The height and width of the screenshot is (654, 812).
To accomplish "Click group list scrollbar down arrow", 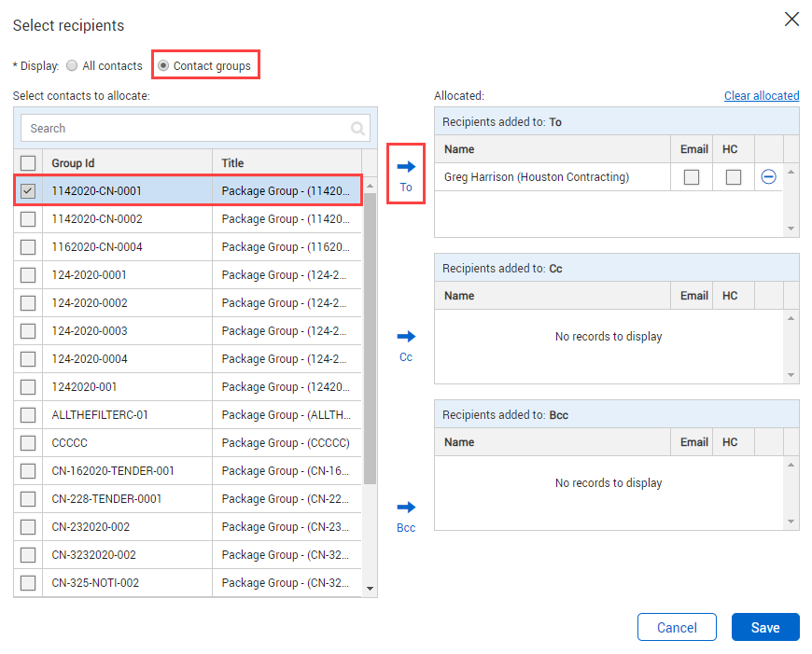I will pyautogui.click(x=370, y=589).
